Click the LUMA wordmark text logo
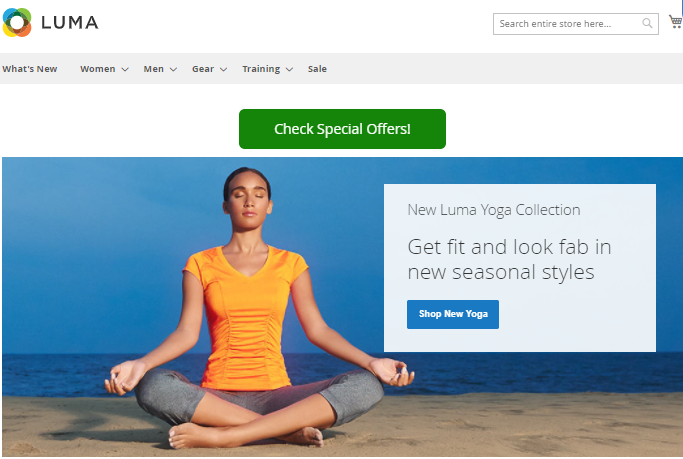Screen dimensions: 683x459 [70, 23]
